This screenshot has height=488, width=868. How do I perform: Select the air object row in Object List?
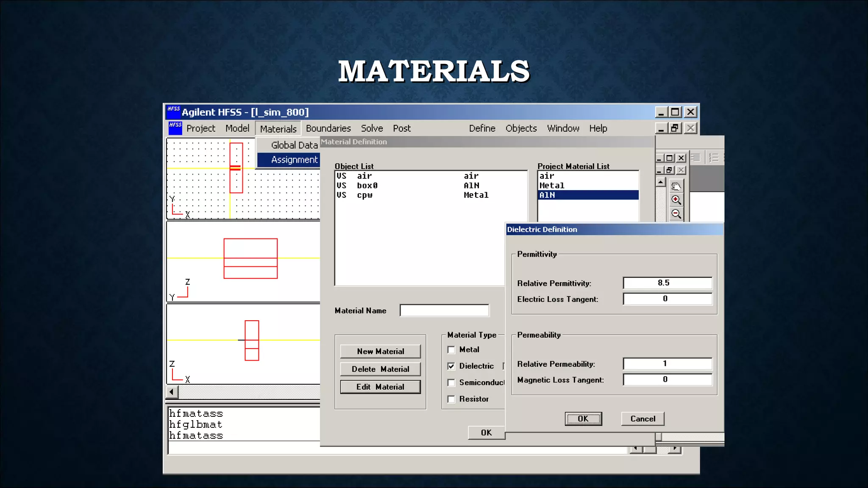(431, 176)
